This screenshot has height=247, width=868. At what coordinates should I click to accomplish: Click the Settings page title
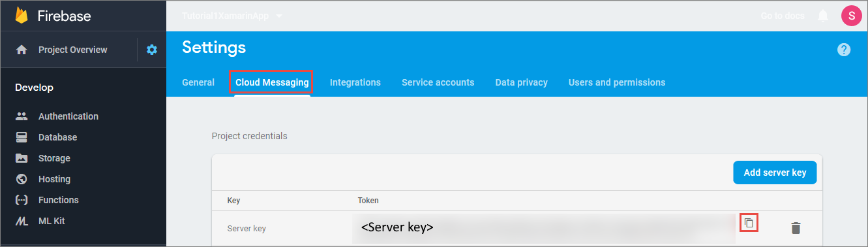214,47
